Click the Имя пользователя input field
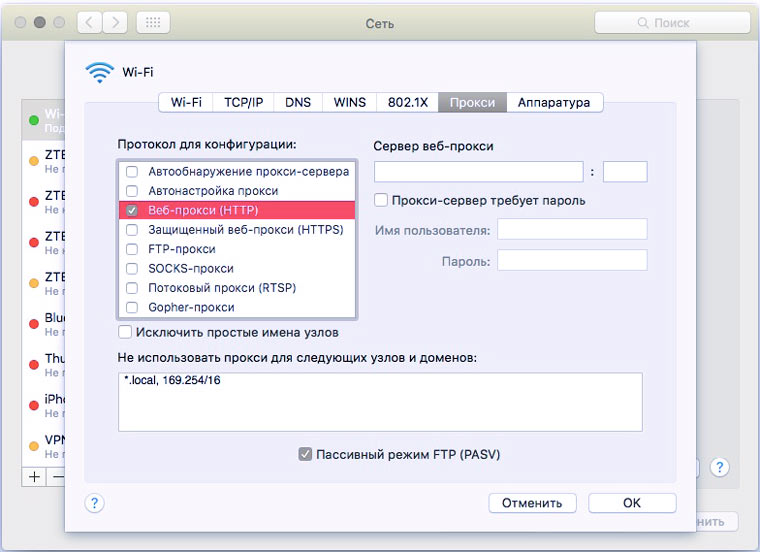This screenshot has height=552, width=760. tap(572, 229)
